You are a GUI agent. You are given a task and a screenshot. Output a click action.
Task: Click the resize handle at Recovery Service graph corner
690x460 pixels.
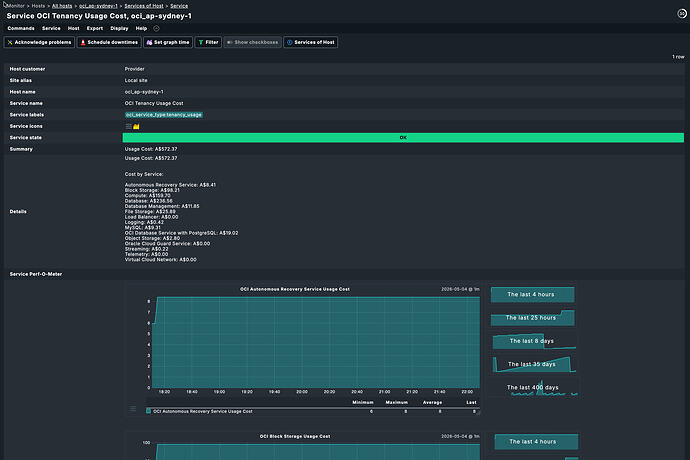click(x=478, y=413)
